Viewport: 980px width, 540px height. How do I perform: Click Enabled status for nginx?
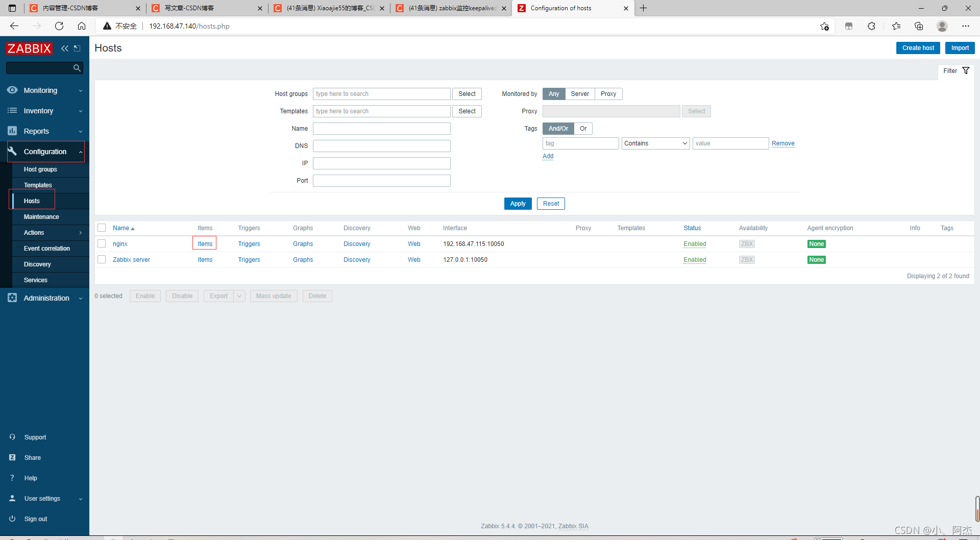click(695, 244)
